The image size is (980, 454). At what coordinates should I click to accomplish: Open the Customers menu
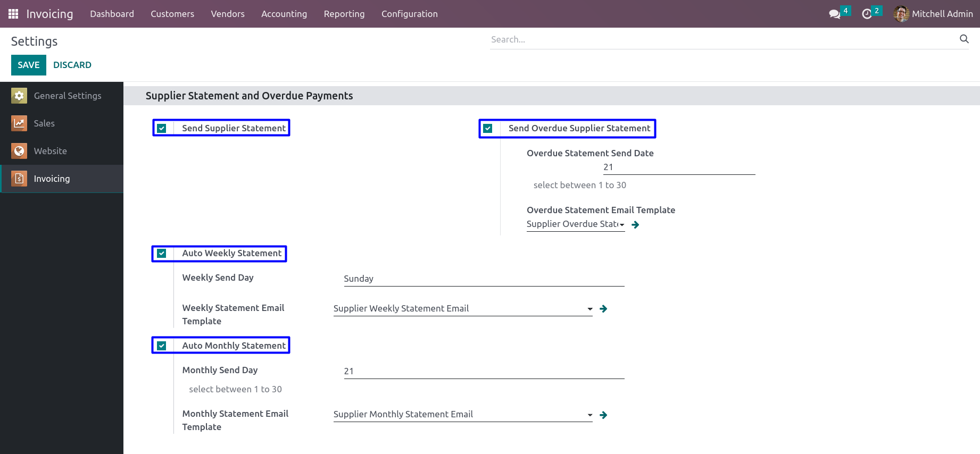(x=172, y=14)
